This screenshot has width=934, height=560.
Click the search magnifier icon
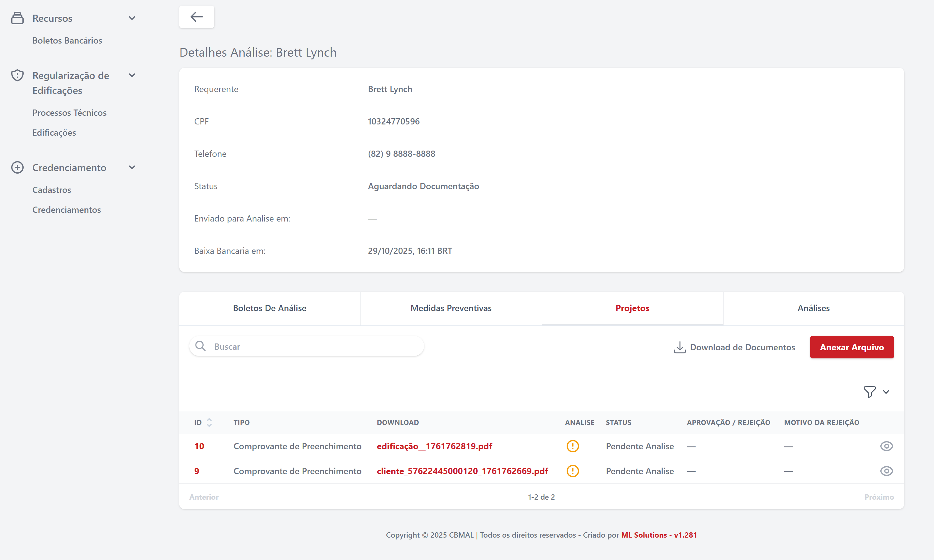pyautogui.click(x=200, y=346)
